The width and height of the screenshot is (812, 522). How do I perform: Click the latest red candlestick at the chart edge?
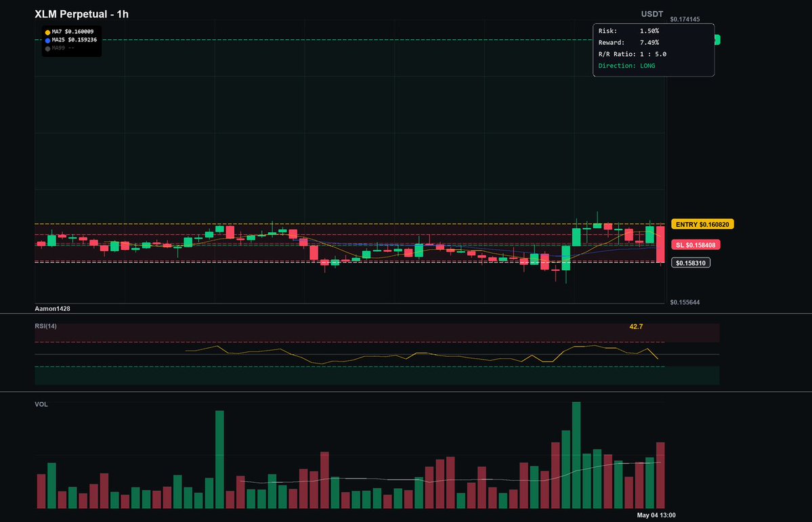click(660, 244)
